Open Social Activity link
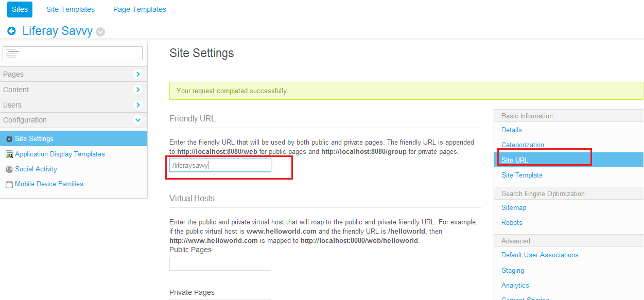The image size is (644, 300). click(36, 169)
